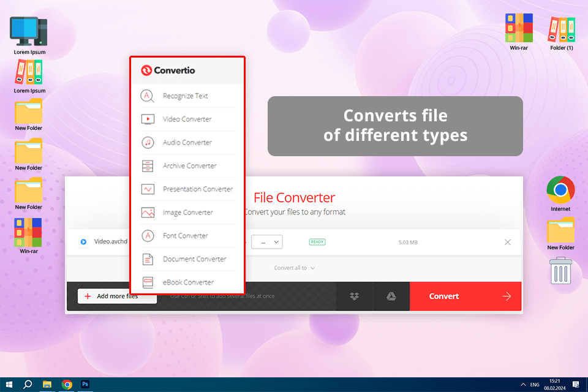588x392 pixels.
Task: Select the Win-rar icon at the top right
Action: click(x=519, y=32)
